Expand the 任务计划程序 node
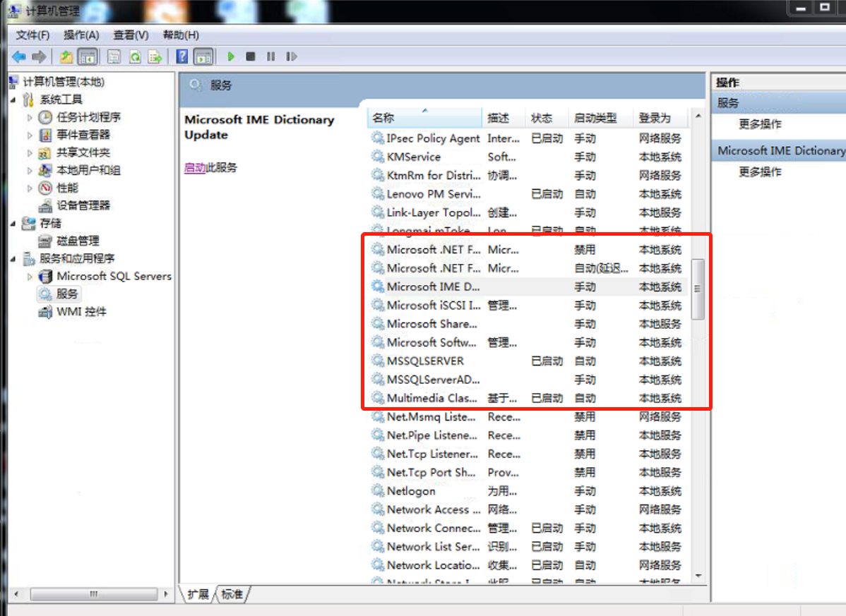 [30, 118]
